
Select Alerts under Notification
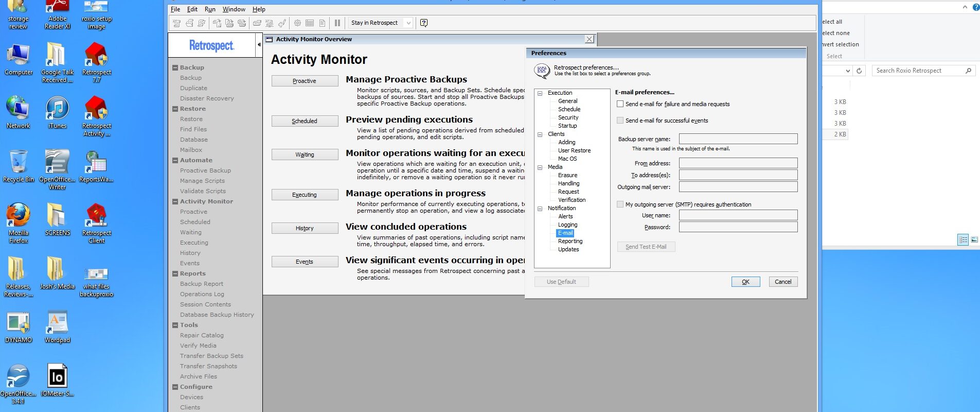565,216
